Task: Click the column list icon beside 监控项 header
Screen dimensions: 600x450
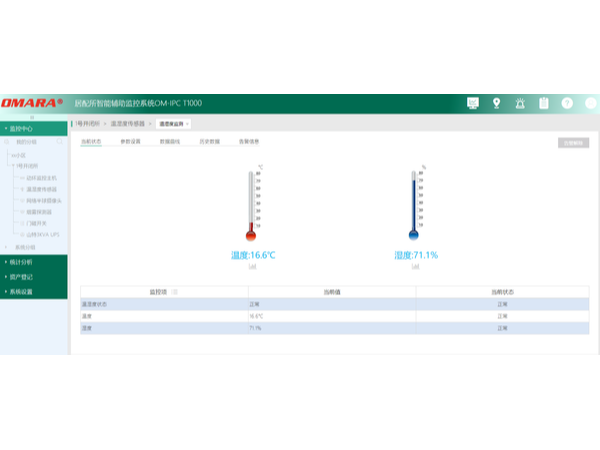Action: [176, 292]
